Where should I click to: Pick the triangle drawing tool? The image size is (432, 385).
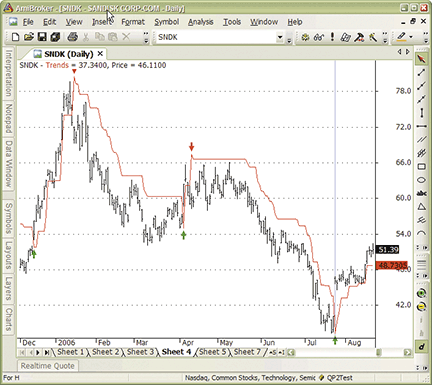coord(421,207)
